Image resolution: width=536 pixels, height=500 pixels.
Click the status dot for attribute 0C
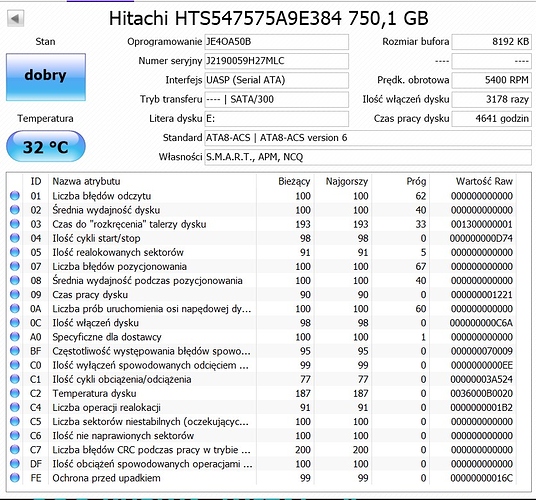15,322
